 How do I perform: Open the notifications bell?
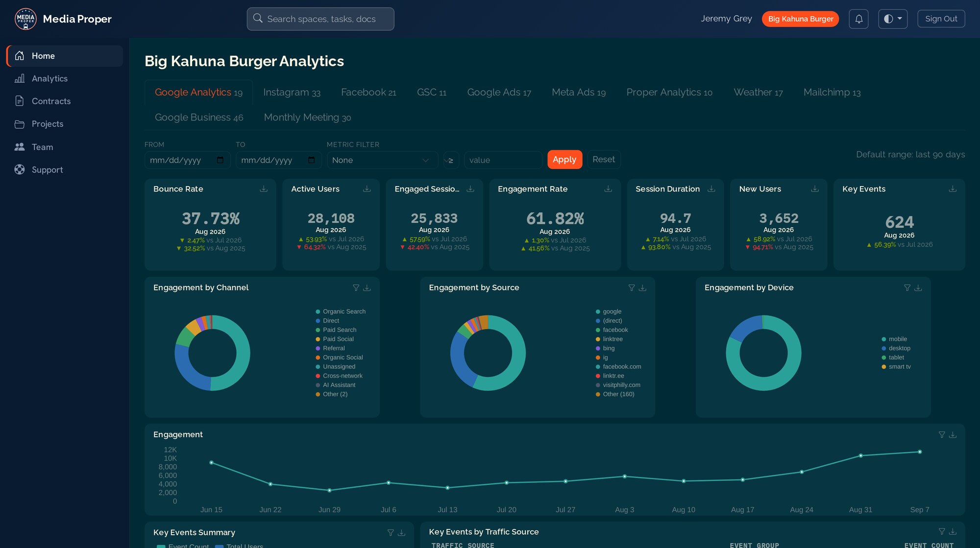click(x=858, y=19)
